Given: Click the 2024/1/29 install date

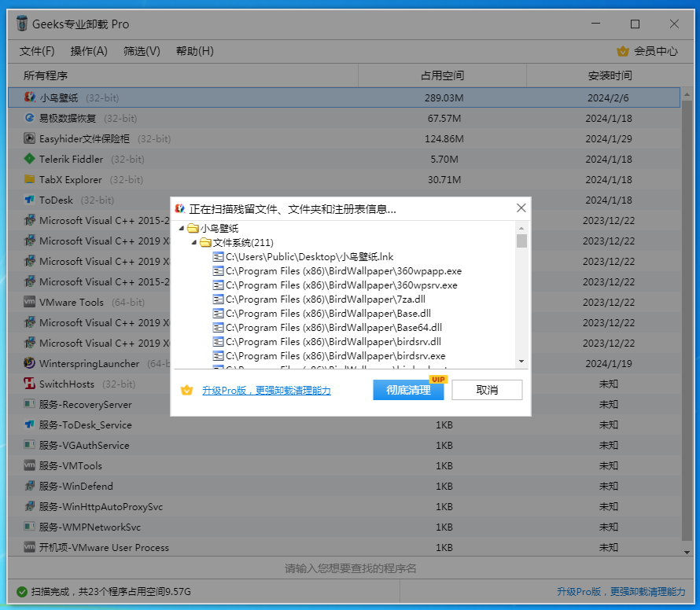Looking at the screenshot, I should coord(609,139).
